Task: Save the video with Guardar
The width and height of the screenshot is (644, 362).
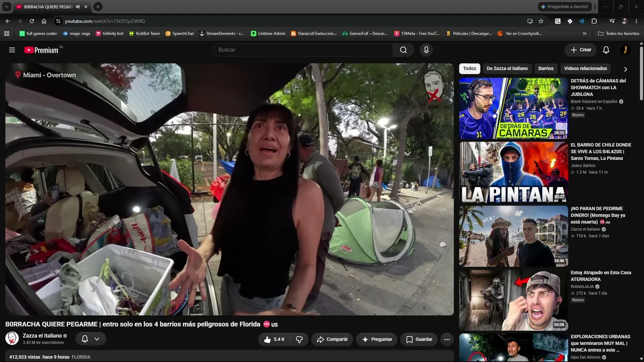Action: click(x=419, y=339)
